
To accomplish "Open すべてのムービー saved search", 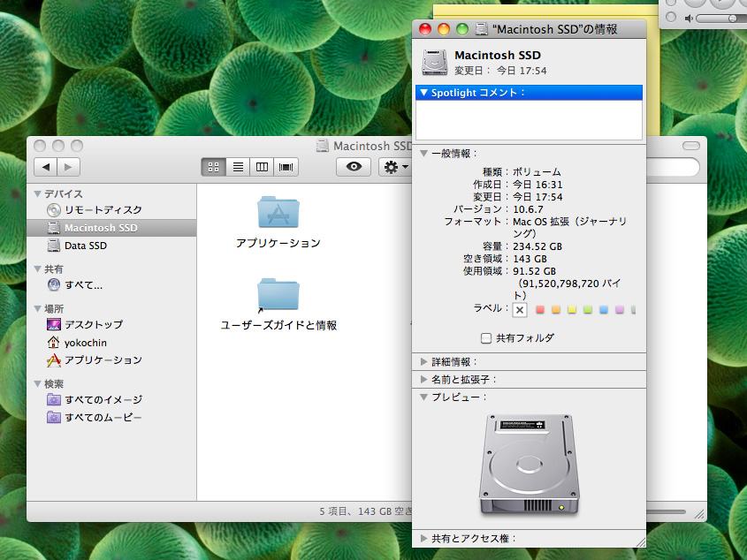I will click(x=111, y=418).
